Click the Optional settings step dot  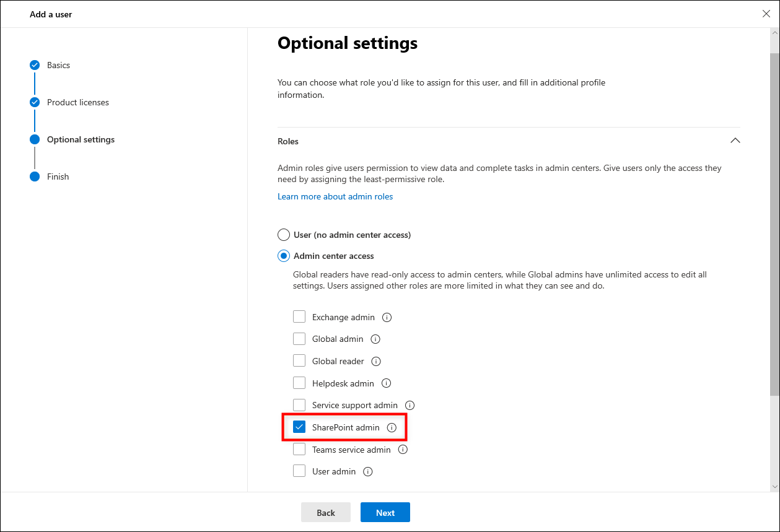click(35, 139)
